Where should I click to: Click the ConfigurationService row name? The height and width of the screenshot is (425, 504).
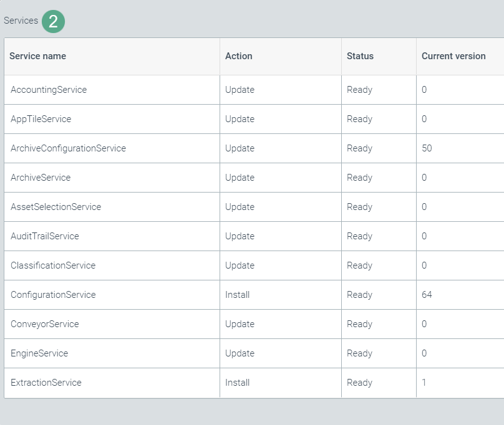click(x=53, y=295)
